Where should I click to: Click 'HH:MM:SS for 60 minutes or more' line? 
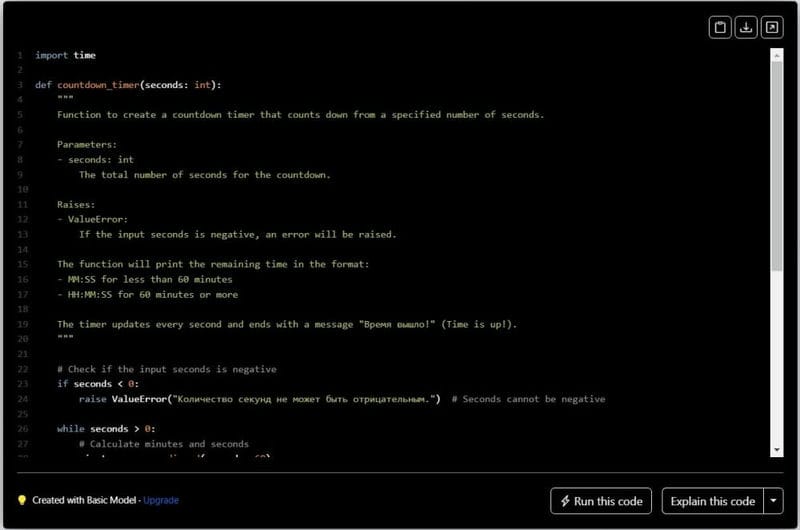(x=147, y=294)
